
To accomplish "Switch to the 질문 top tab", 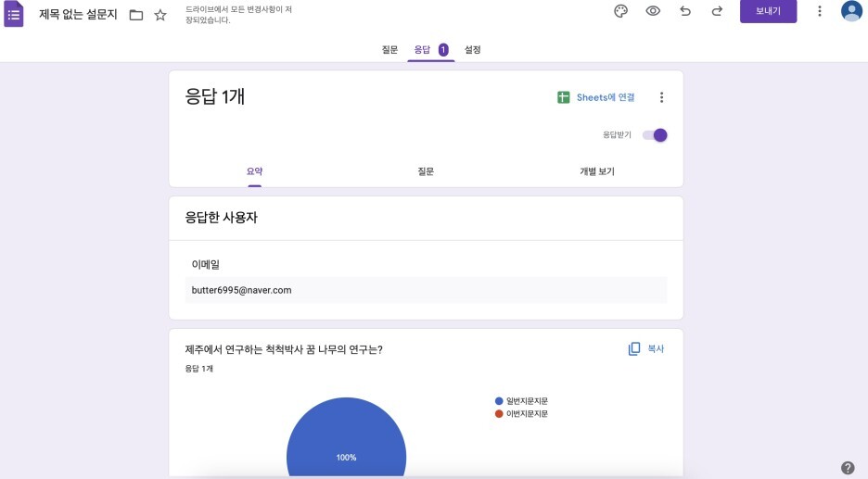I will pos(389,50).
